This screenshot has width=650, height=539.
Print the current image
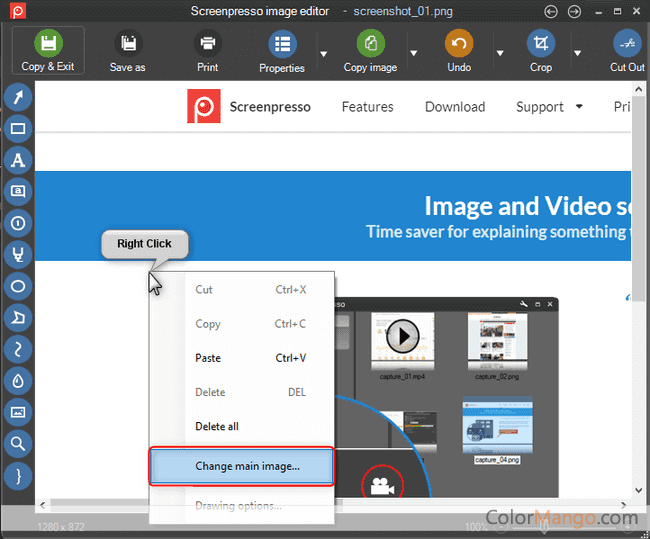point(207,51)
